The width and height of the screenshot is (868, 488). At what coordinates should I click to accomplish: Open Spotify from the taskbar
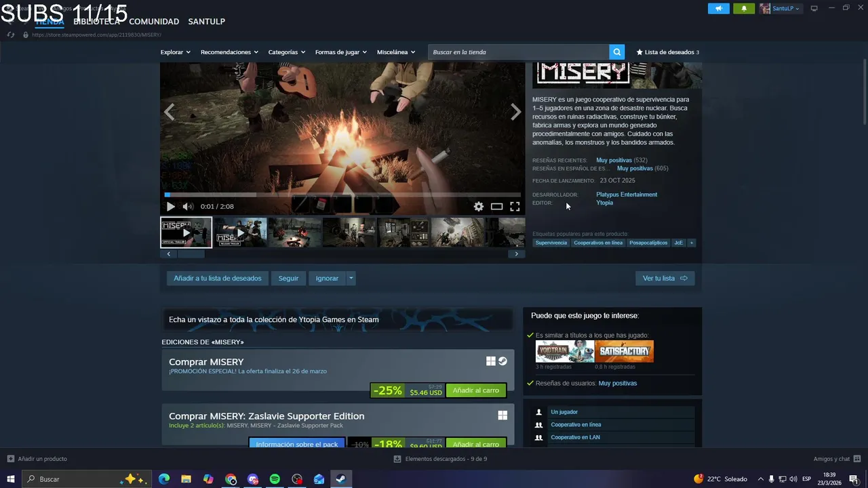275,479
